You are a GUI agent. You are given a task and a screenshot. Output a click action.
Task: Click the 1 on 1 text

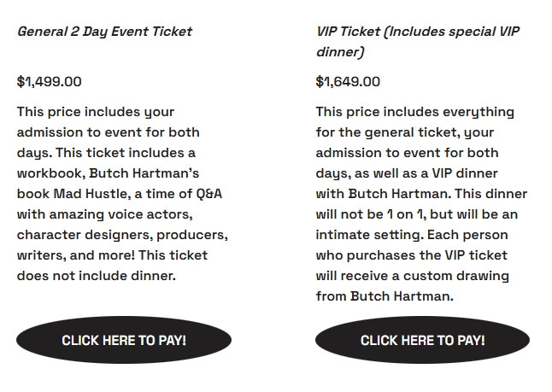[431, 214]
